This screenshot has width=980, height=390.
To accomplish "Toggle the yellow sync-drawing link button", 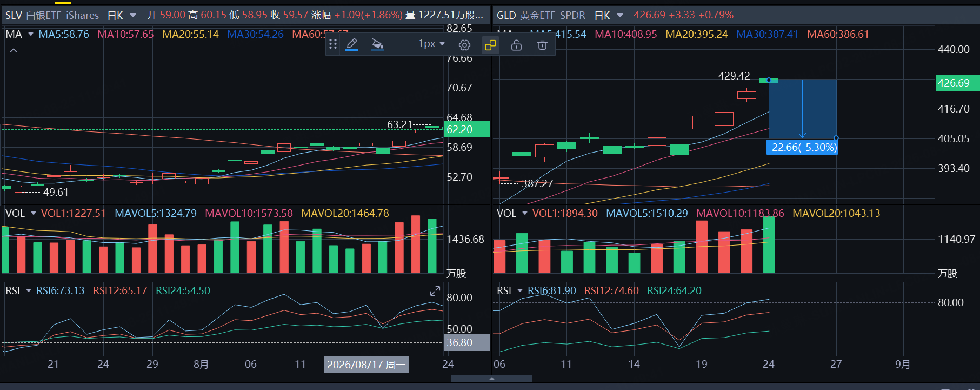I will (x=490, y=45).
